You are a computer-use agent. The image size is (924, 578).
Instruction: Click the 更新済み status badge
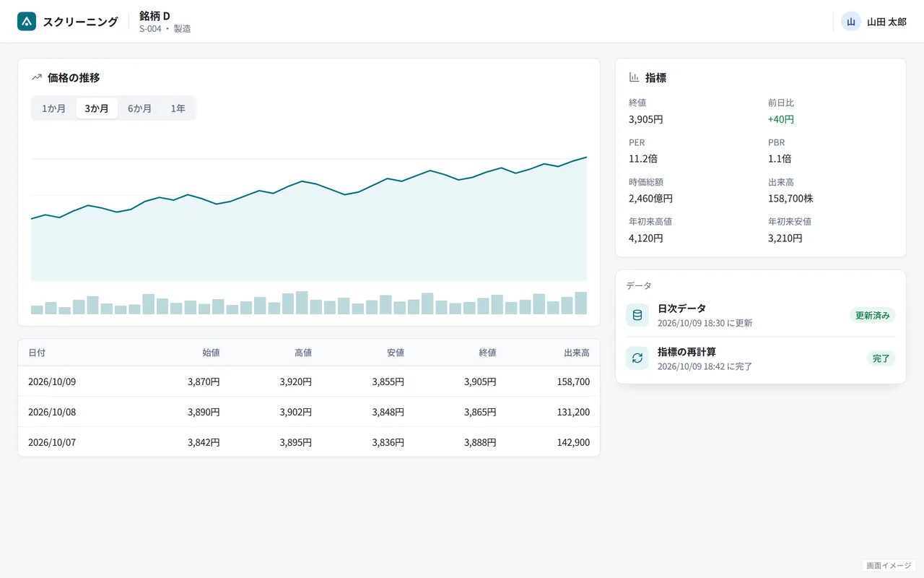tap(873, 315)
